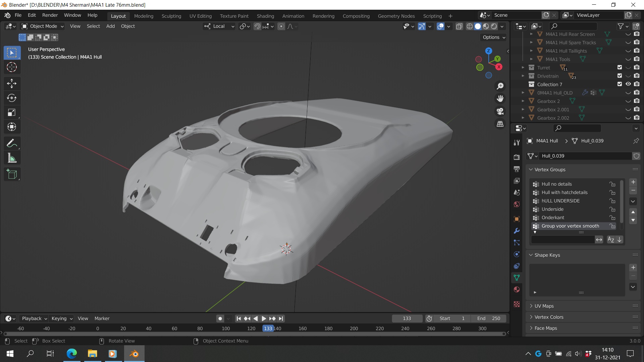Open the Object Mode dropdown
Screen dimensions: 644x362
tap(43, 26)
